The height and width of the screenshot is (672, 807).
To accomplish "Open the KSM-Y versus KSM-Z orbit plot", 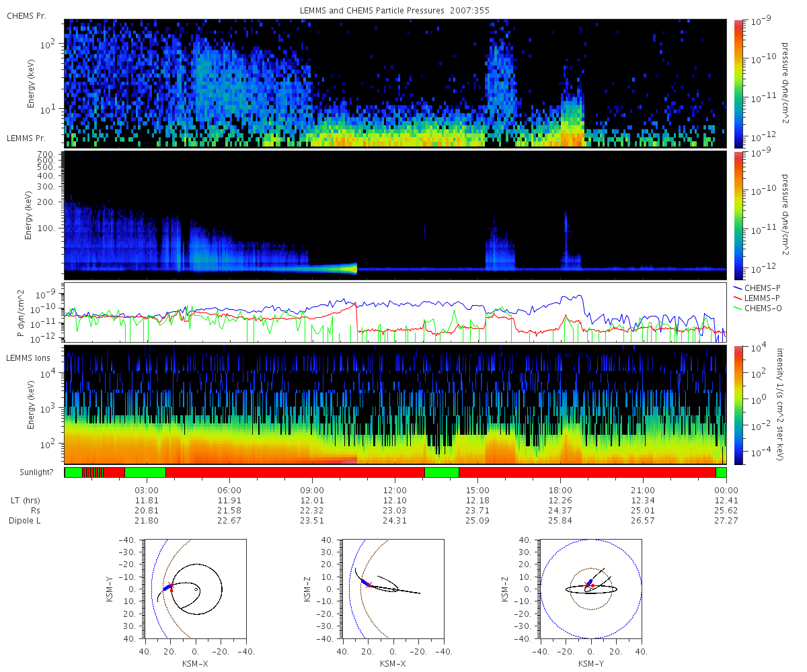I will pos(591,589).
